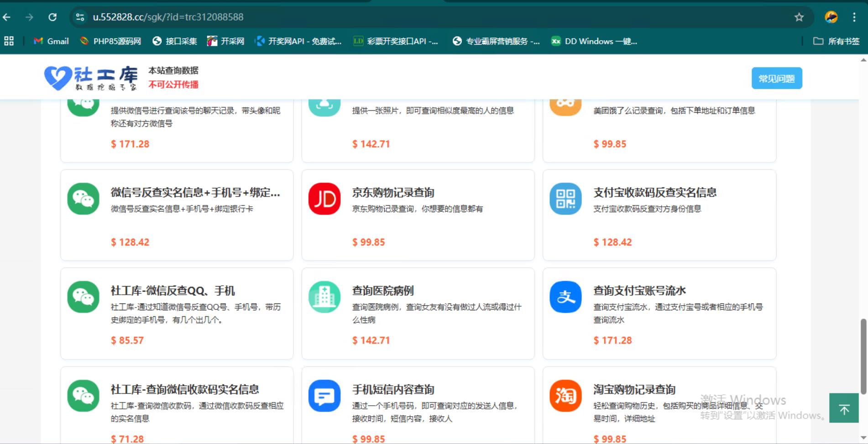Screen dimensions: 868x444
Task: Click the red JD icon for 京东购物记录查询
Action: (x=324, y=199)
